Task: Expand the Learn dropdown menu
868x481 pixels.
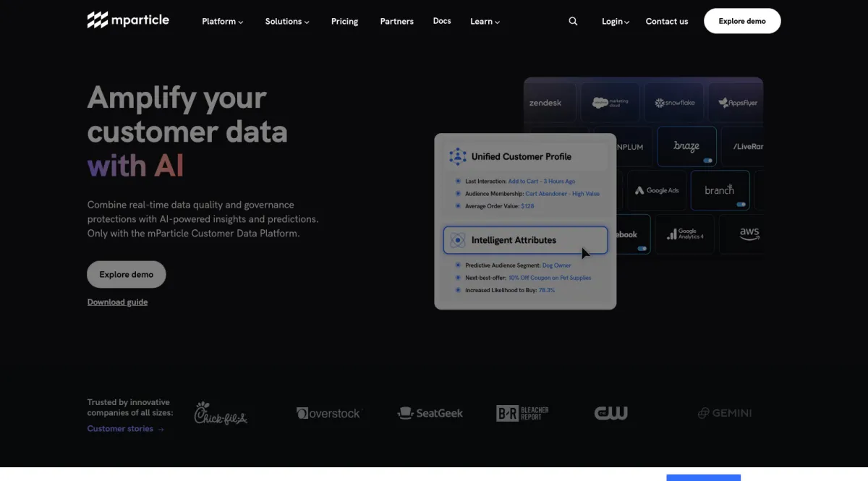Action: click(485, 22)
